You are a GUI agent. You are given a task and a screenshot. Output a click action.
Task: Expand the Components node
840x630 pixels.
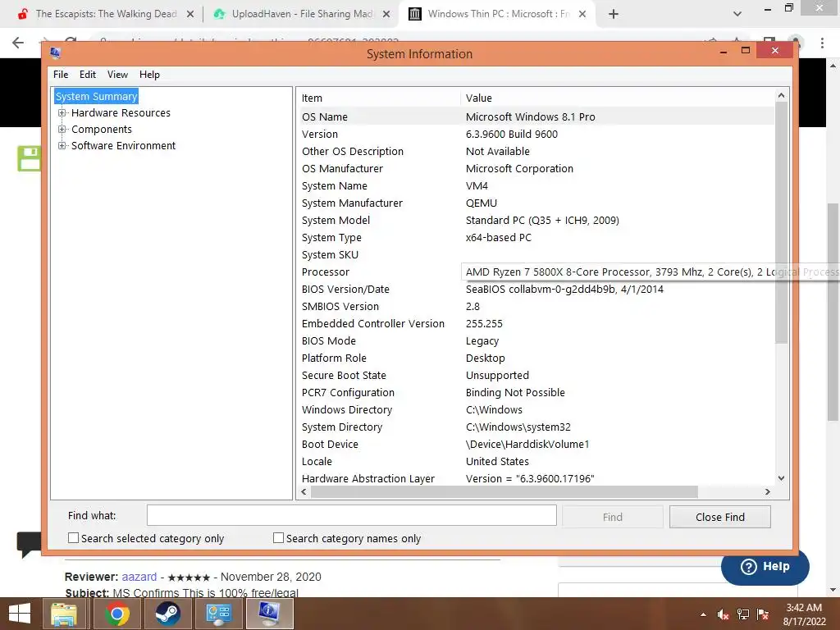tap(62, 130)
